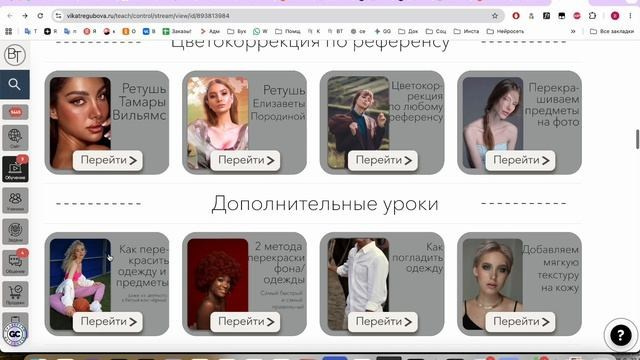Open the Заказы! bookmark

[x=177, y=31]
